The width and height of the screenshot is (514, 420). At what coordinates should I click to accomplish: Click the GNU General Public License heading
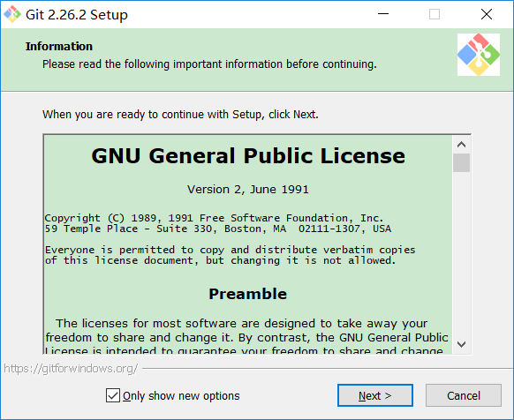coord(248,155)
